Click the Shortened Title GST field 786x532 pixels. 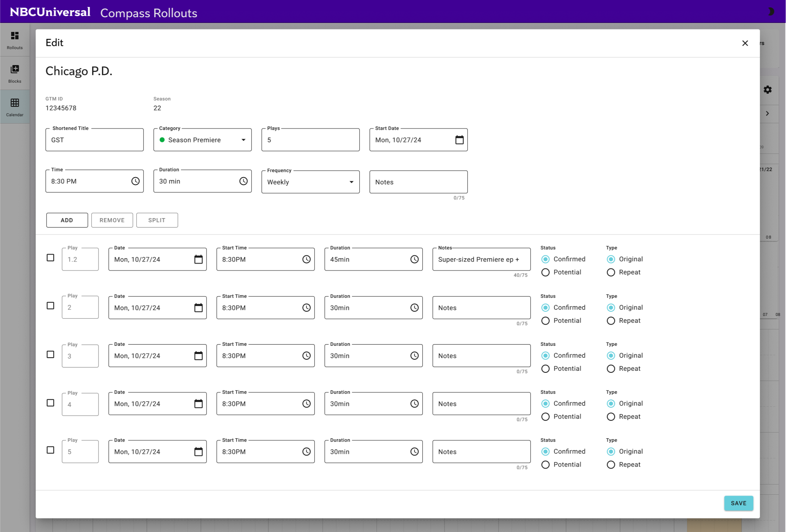click(x=95, y=140)
